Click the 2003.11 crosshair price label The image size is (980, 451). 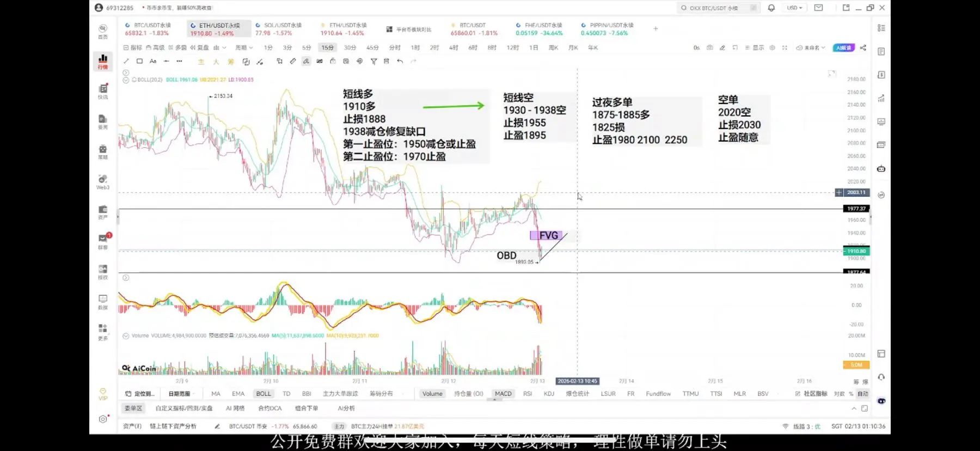pos(856,192)
